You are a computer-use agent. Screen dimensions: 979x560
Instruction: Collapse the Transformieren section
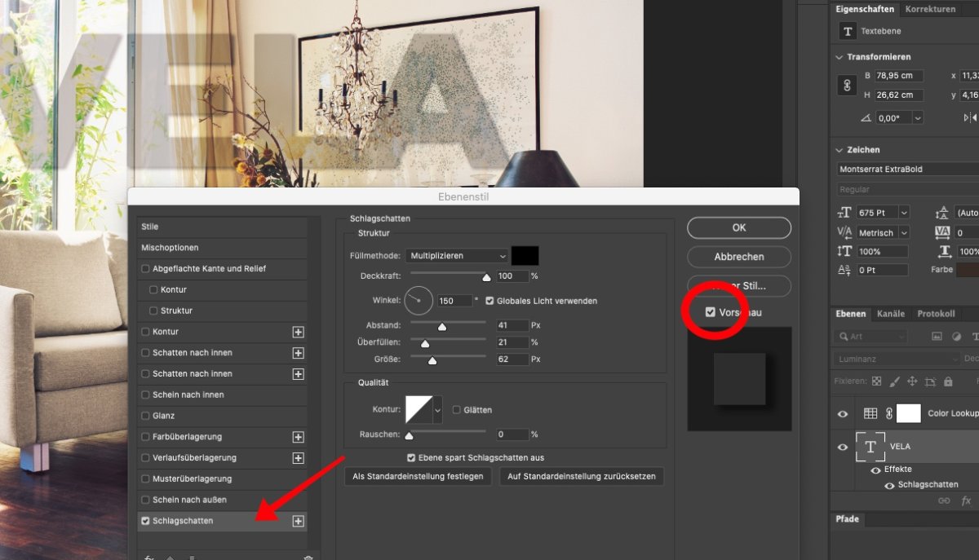(839, 57)
